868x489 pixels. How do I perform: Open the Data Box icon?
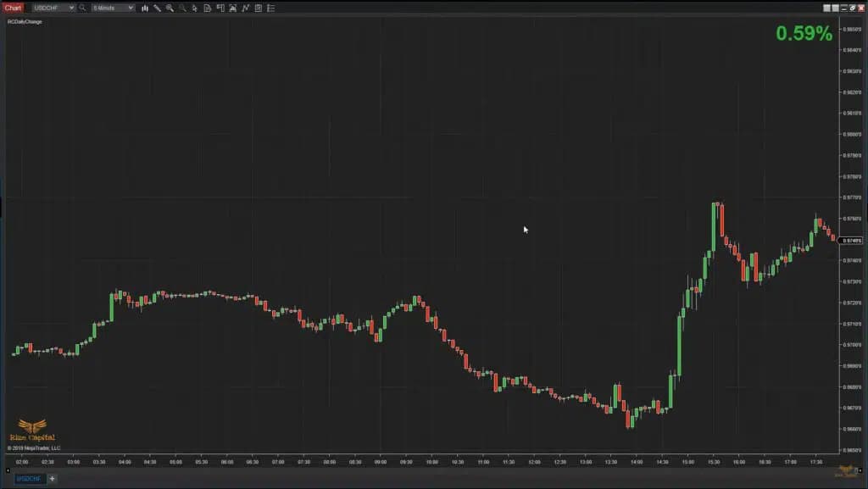click(x=207, y=8)
